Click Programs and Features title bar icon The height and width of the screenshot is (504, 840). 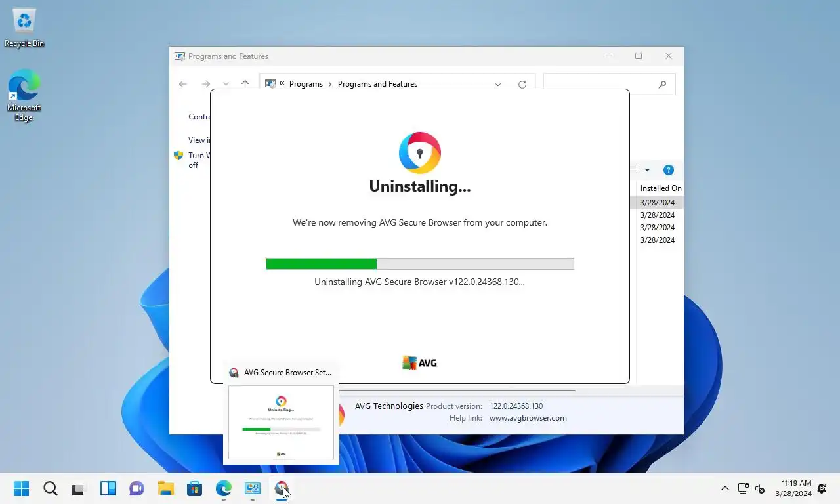coord(179,56)
